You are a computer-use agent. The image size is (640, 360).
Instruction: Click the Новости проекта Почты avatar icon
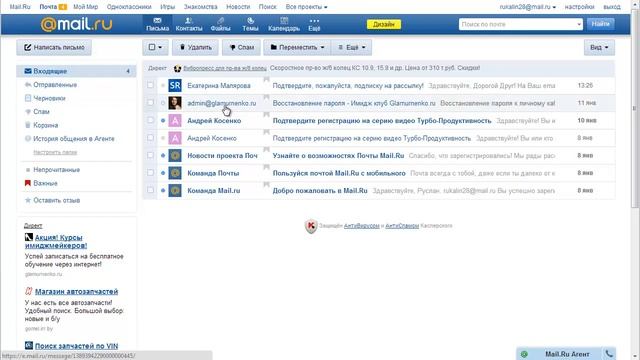coord(175,156)
